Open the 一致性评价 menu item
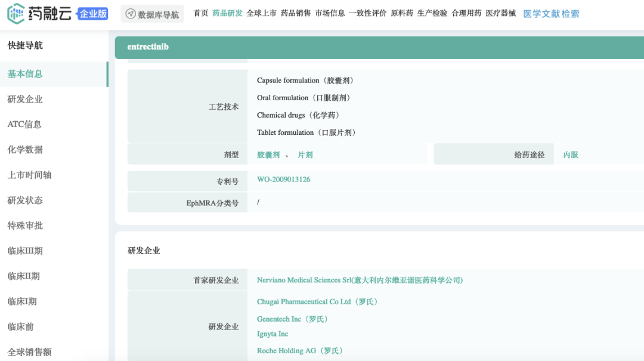 tap(367, 13)
